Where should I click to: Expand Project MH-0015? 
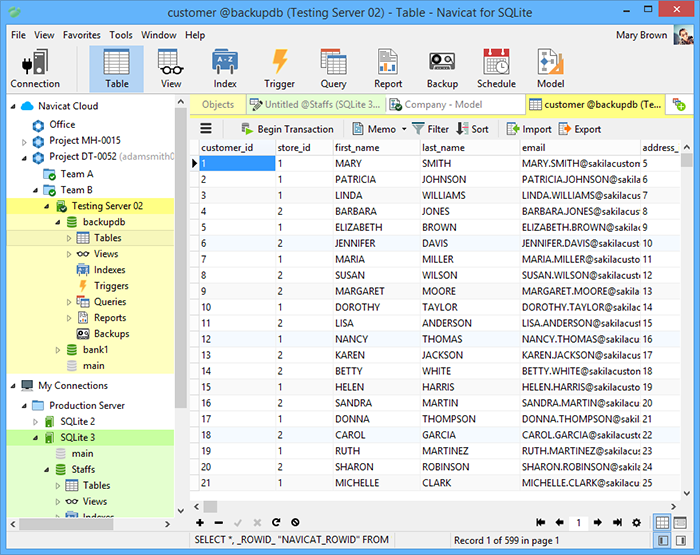click(24, 142)
